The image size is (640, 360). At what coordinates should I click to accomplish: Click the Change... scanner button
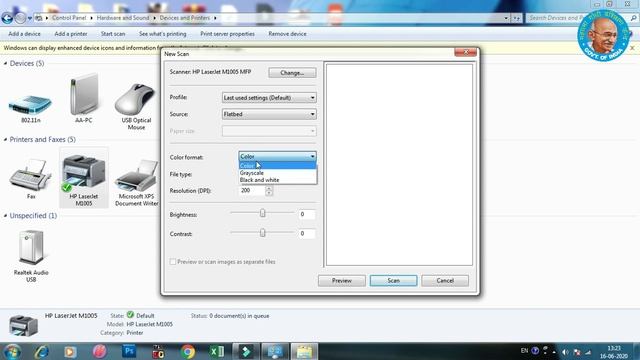pyautogui.click(x=292, y=73)
